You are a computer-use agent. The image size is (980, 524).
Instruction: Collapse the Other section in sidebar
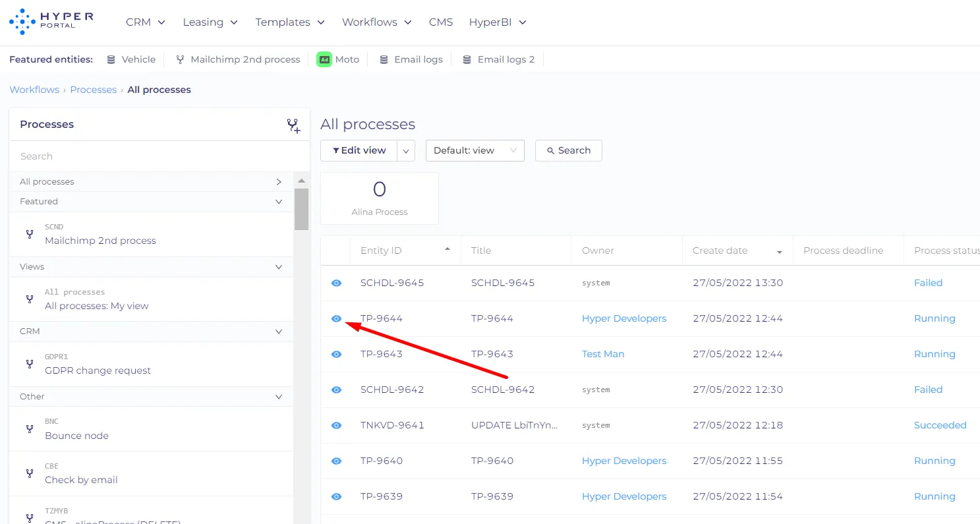coord(279,397)
